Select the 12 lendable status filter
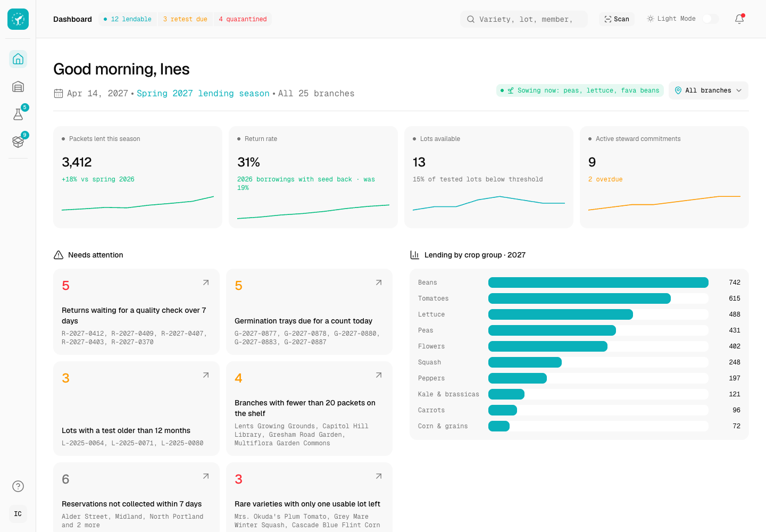The image size is (766, 532). 128,19
